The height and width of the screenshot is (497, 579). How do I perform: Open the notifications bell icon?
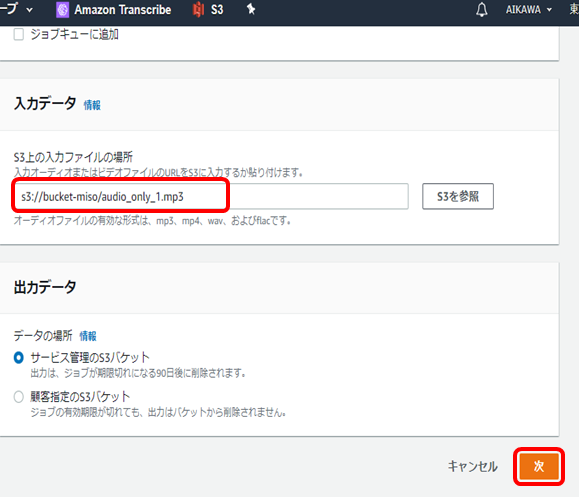pos(482,10)
